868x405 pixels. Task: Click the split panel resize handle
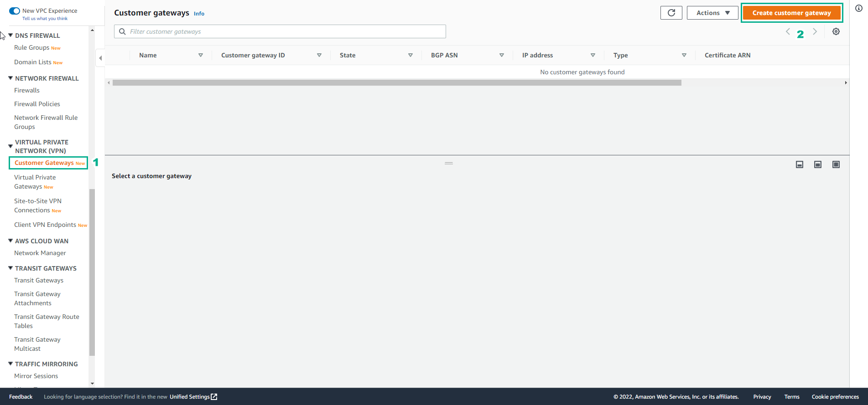coord(449,163)
